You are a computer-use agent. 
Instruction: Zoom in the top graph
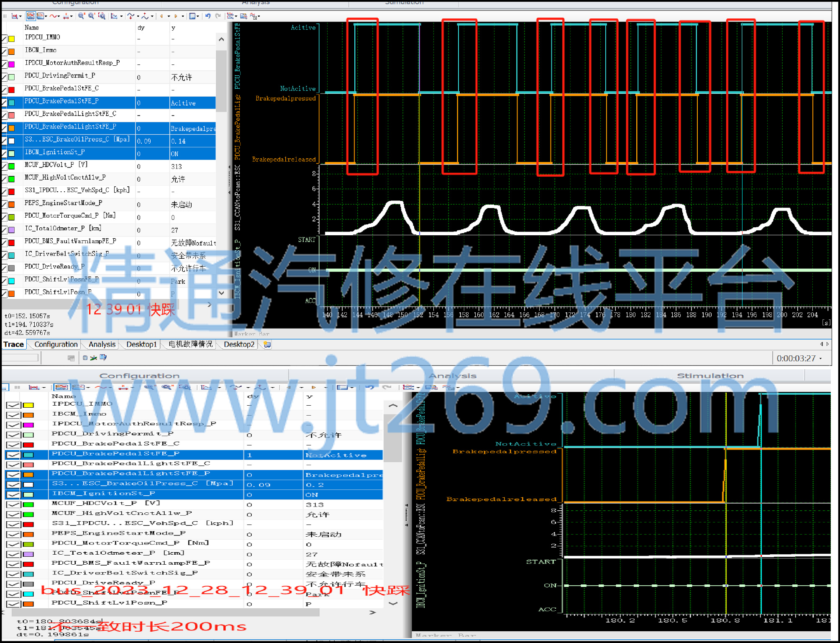[91, 16]
